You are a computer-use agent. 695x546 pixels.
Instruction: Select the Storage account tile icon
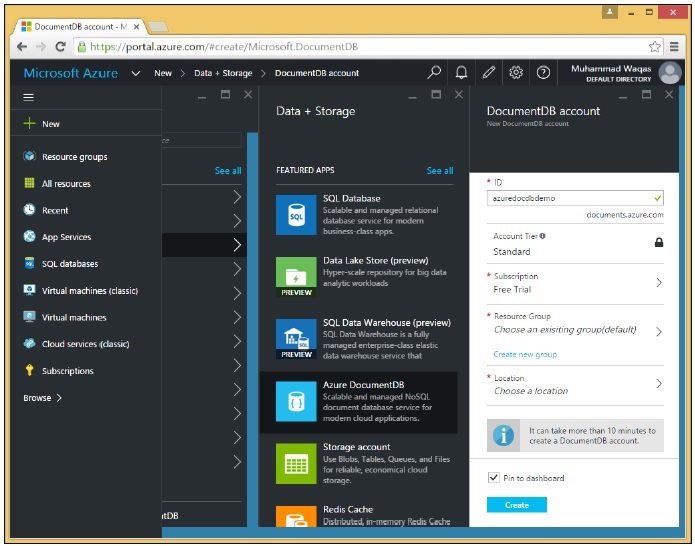coord(296,464)
